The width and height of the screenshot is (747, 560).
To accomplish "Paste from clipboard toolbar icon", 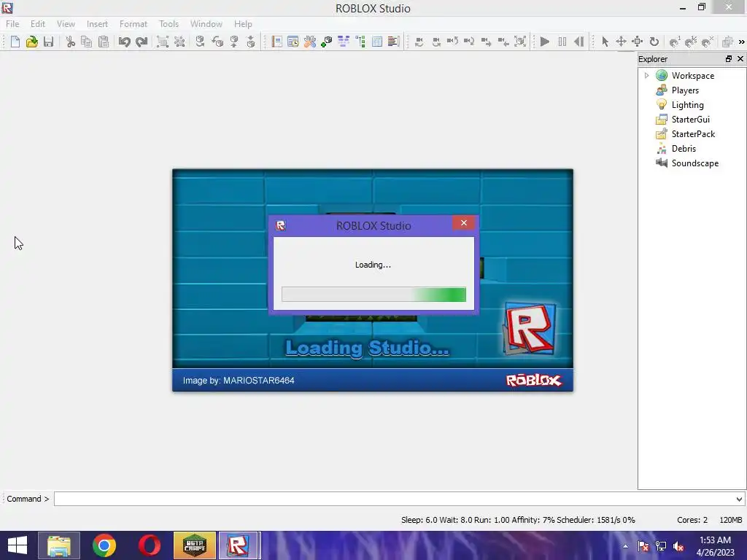I will 104,42.
